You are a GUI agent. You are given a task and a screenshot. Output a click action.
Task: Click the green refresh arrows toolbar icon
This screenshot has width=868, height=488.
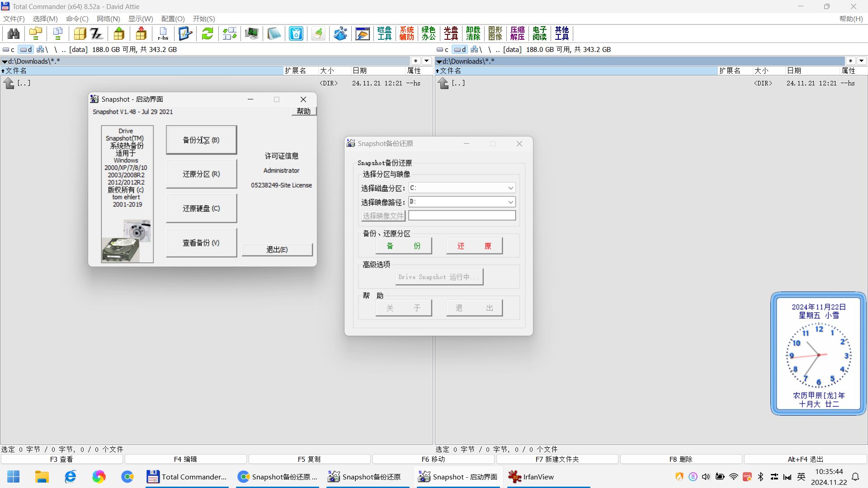208,33
